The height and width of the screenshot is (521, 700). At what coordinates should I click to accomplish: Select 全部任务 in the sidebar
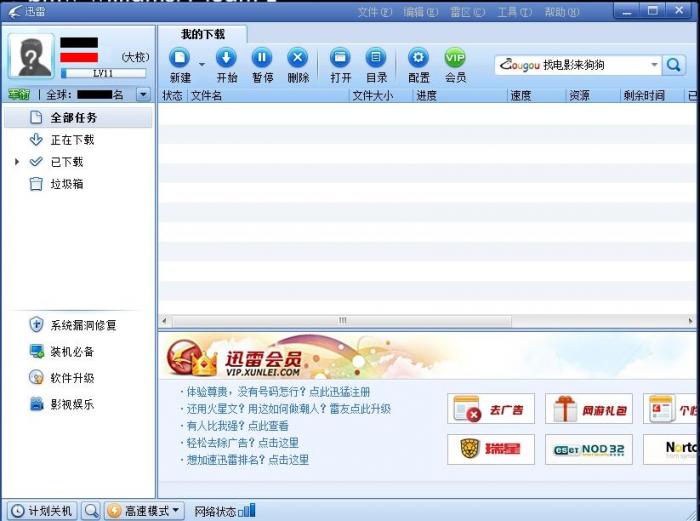78,118
